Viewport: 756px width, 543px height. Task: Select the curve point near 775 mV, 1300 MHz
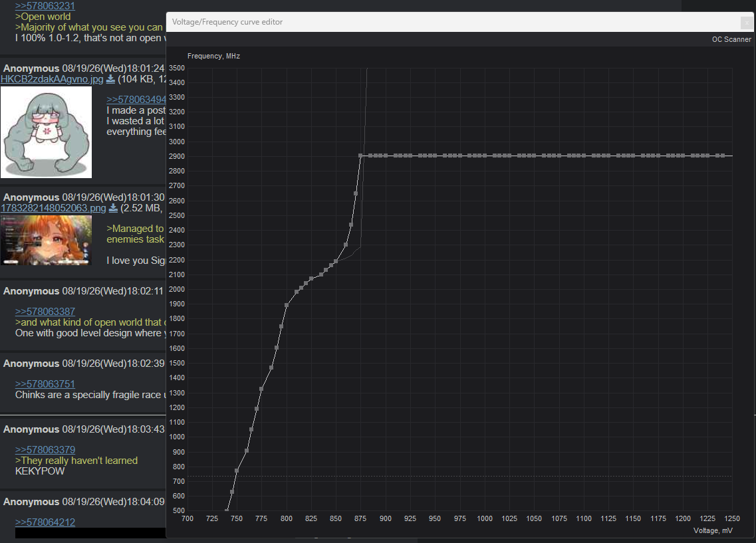[x=261, y=388]
